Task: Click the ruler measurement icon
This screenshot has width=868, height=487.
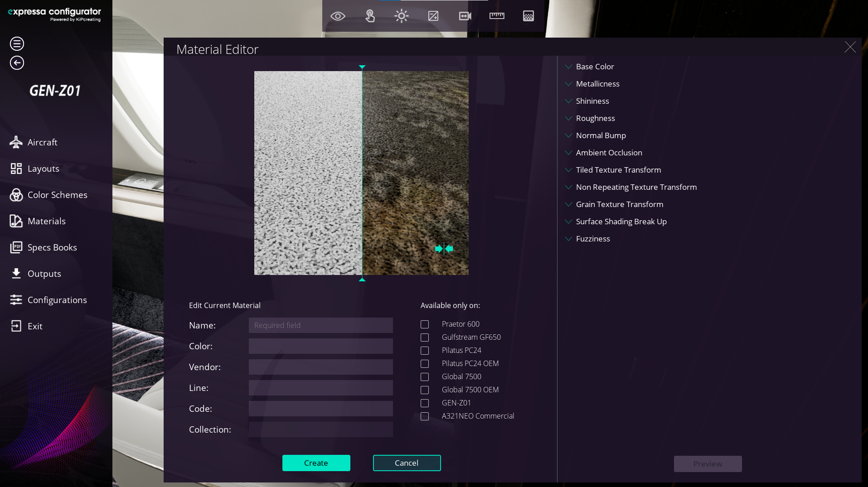Action: click(x=497, y=16)
